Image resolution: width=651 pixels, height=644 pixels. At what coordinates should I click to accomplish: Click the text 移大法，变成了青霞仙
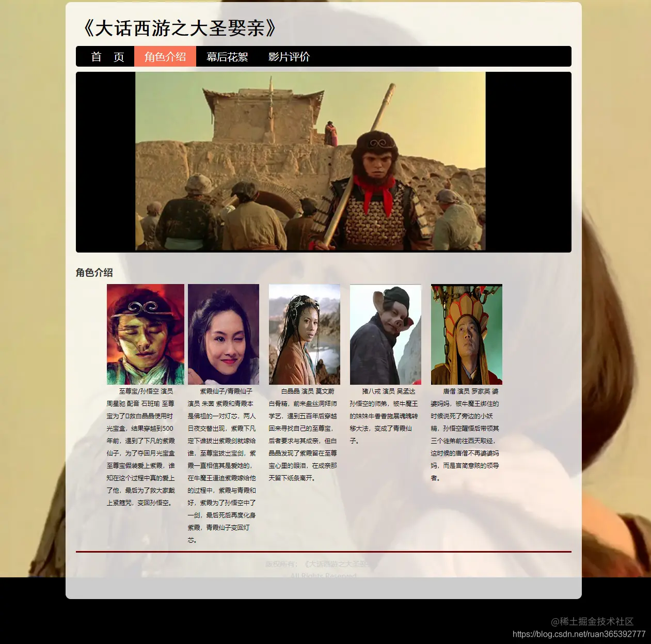pyautogui.click(x=381, y=429)
